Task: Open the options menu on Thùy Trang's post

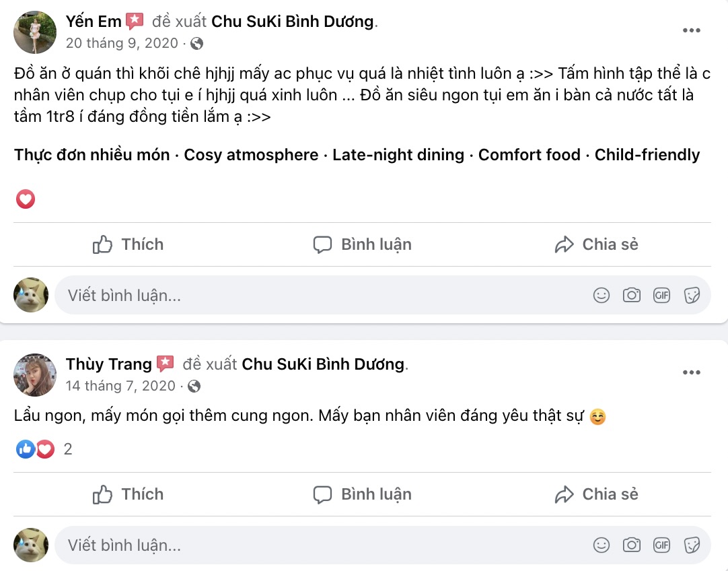Action: (692, 373)
